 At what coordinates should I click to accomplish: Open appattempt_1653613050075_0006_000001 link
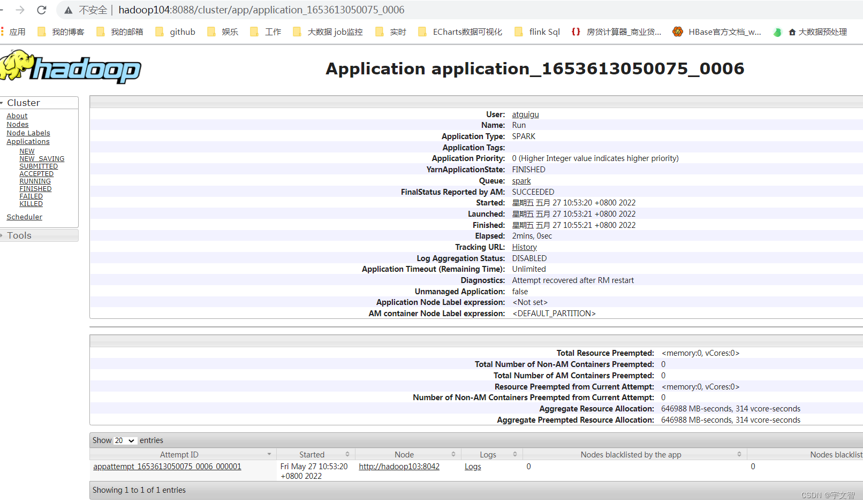(167, 467)
